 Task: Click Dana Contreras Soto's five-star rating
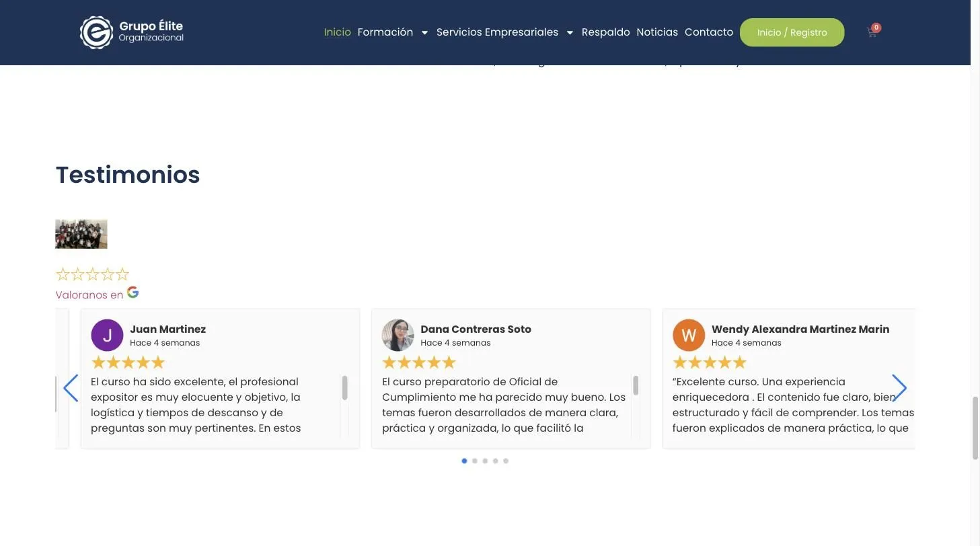pos(419,363)
